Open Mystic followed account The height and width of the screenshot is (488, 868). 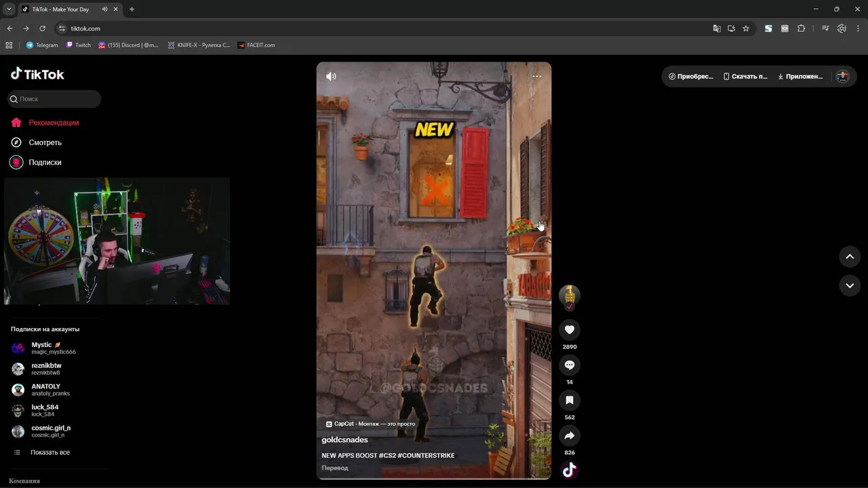43,348
